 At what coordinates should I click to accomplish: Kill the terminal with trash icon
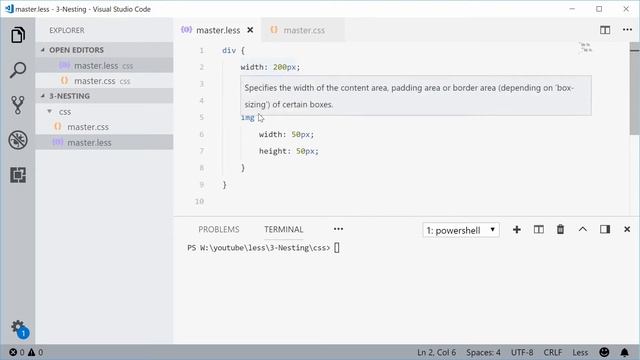pos(560,230)
